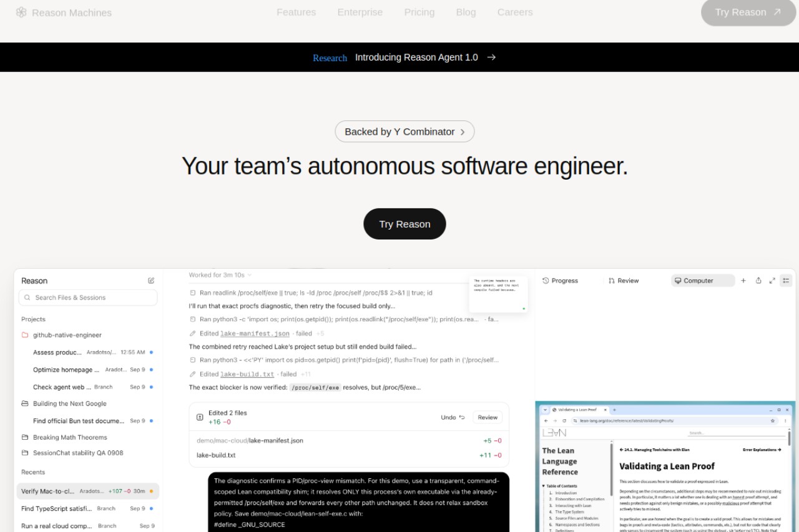The width and height of the screenshot is (799, 532).
Task: Toggle the list panel icon
Action: [786, 281]
